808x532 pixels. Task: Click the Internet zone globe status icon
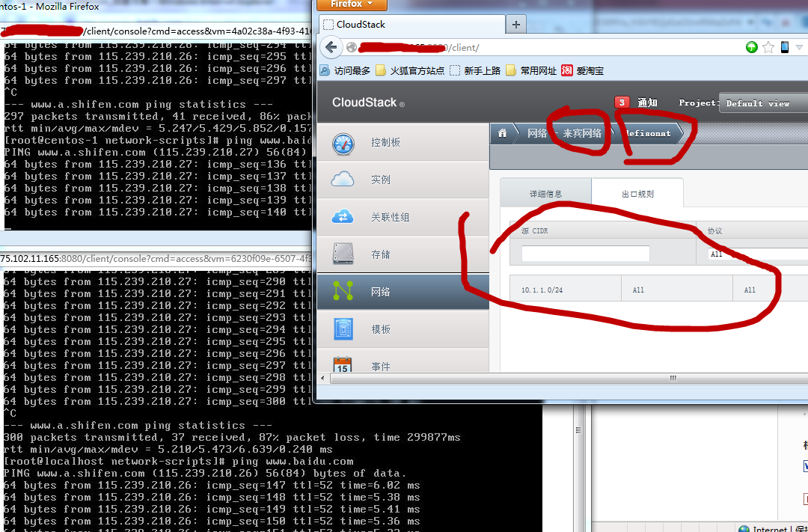(x=744, y=529)
